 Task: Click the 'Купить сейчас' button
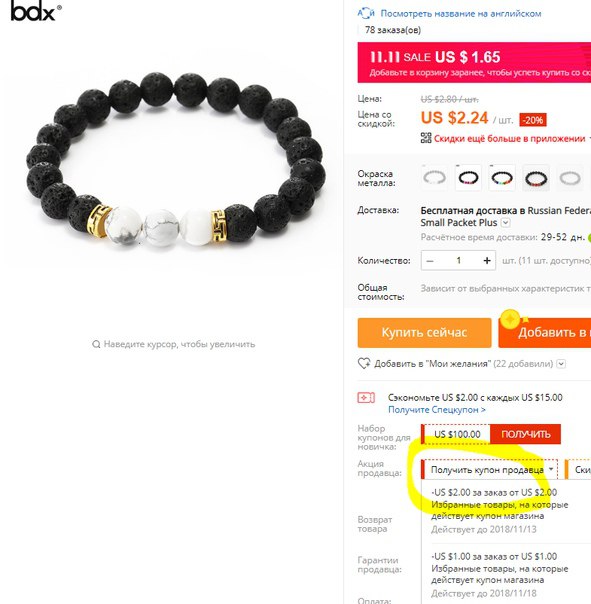(424, 332)
